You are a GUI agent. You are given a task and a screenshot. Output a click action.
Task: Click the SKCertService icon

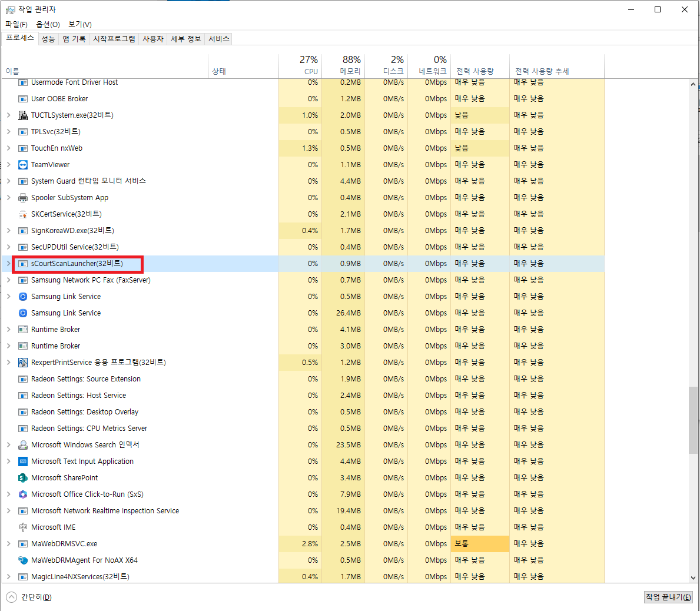tap(23, 214)
